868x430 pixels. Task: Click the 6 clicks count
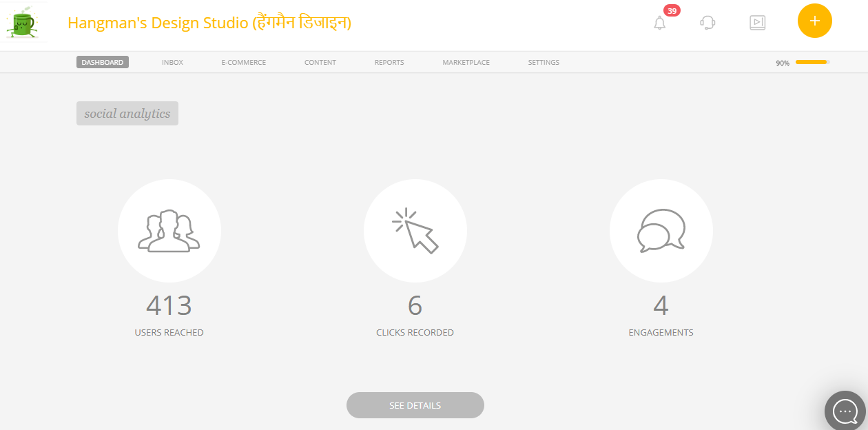click(x=415, y=305)
